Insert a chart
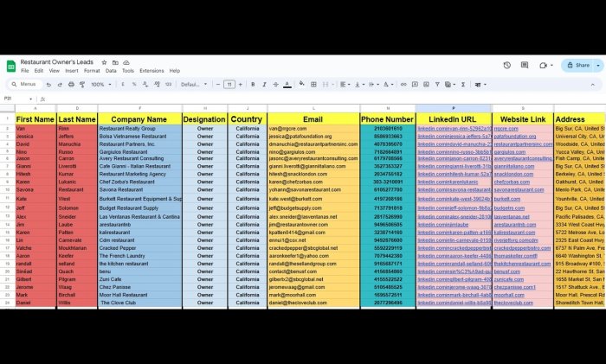The height and width of the screenshot is (364, 606). pyautogui.click(x=426, y=84)
